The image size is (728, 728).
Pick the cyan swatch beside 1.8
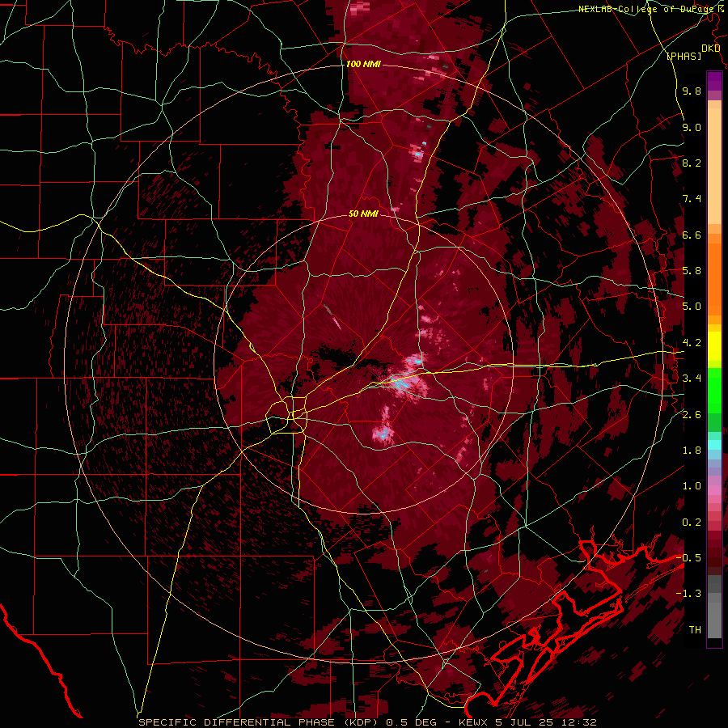[714, 445]
